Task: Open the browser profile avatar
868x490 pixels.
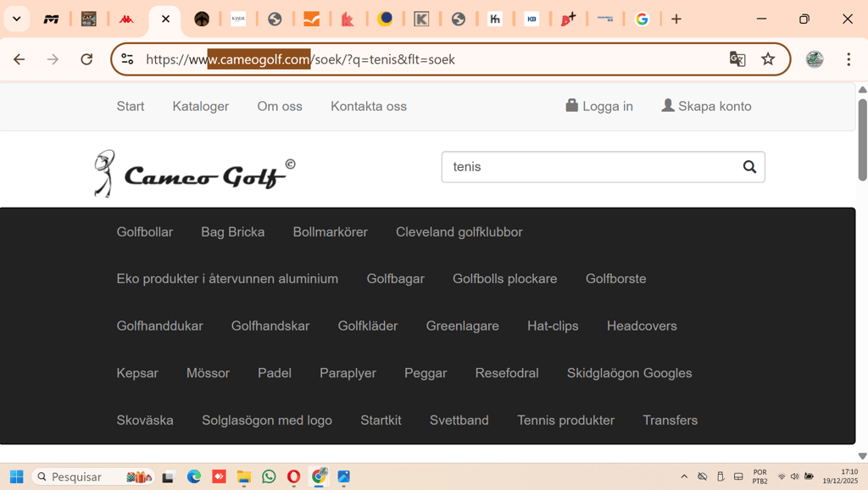Action: pyautogui.click(x=815, y=59)
